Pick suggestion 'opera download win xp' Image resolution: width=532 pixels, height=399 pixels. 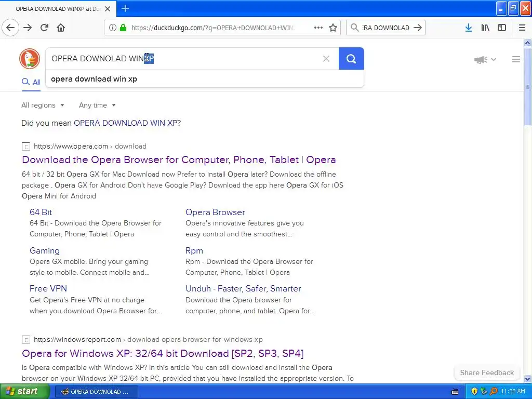(x=205, y=79)
